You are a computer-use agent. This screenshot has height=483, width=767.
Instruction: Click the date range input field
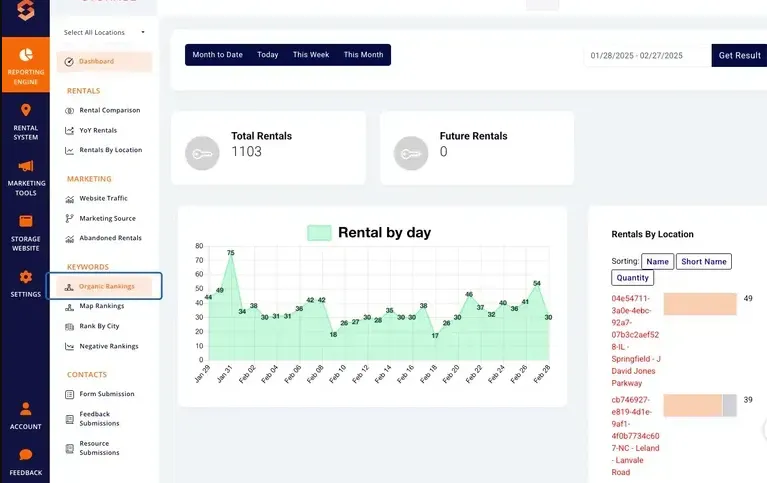pos(647,55)
